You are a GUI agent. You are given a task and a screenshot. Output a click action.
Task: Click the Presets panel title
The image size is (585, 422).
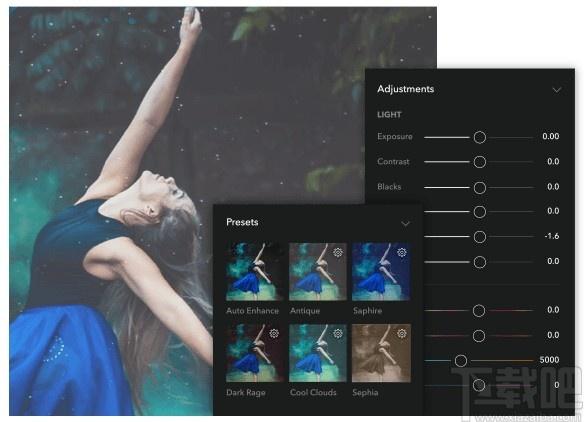(242, 222)
